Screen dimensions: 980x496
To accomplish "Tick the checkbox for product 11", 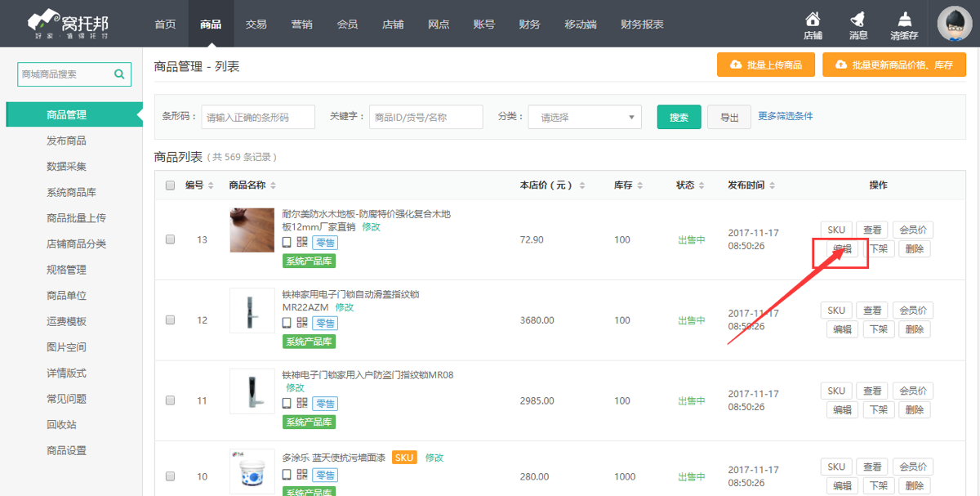I will pos(171,400).
